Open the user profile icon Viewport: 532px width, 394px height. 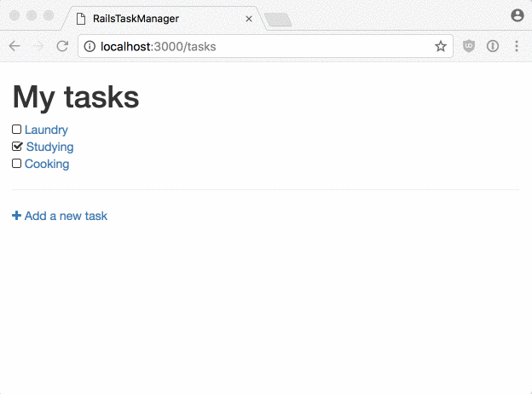(517, 15)
